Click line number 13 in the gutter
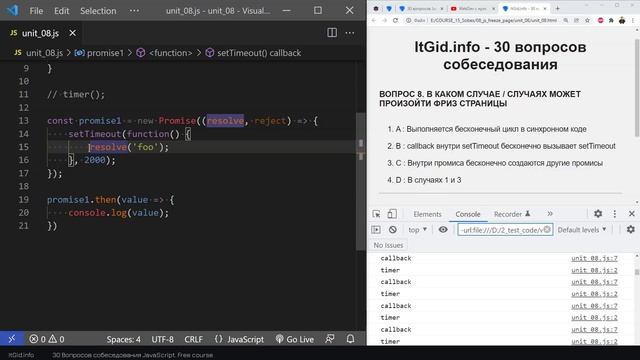 (x=24, y=121)
